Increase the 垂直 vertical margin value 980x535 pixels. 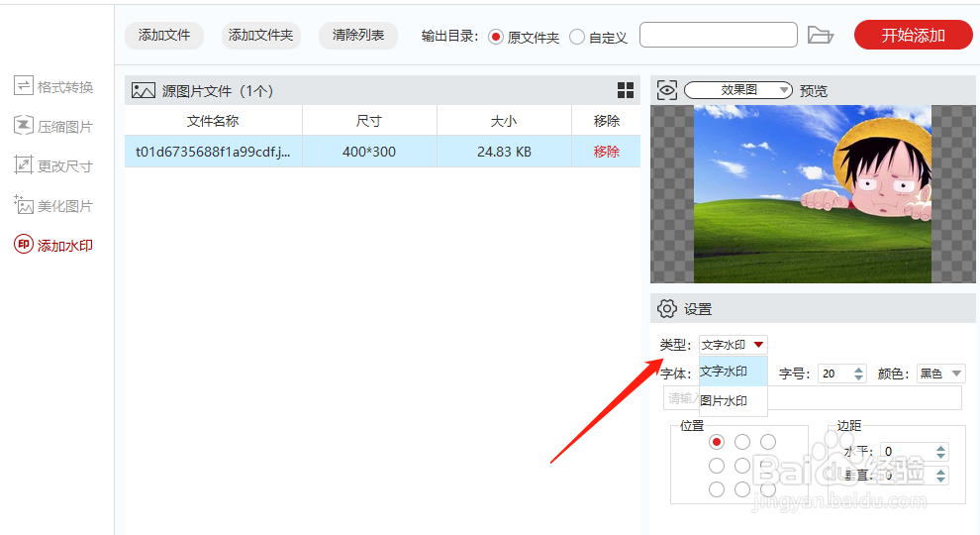941,472
